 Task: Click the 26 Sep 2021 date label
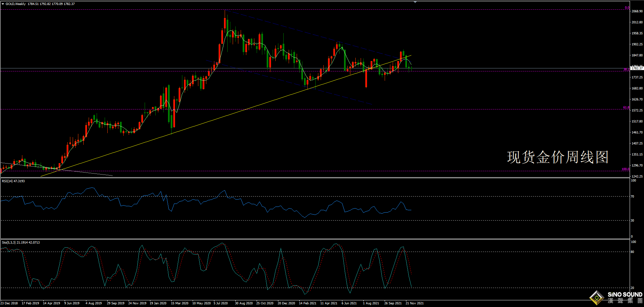[393, 303]
